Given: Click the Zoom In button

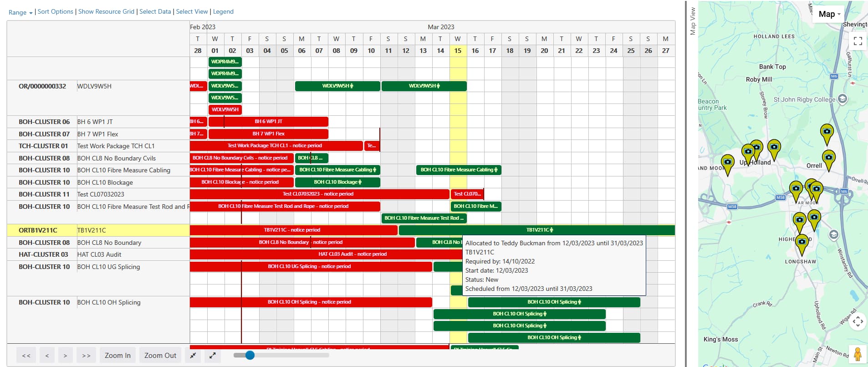Looking at the screenshot, I should [x=117, y=355].
